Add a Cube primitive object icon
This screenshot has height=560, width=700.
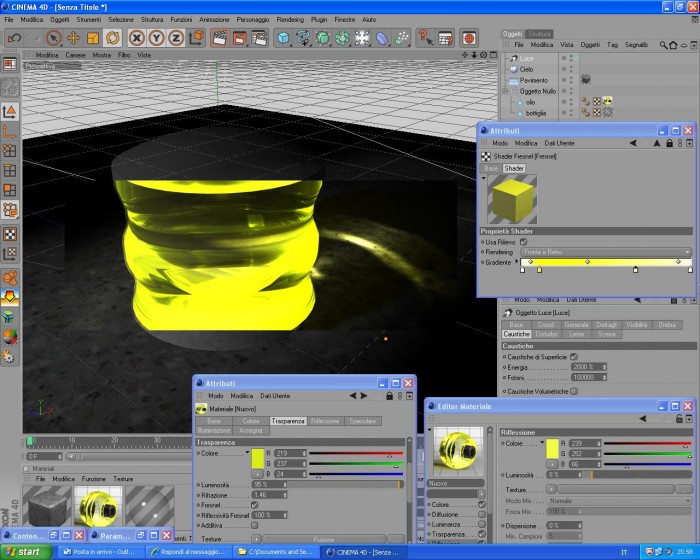tap(283, 38)
